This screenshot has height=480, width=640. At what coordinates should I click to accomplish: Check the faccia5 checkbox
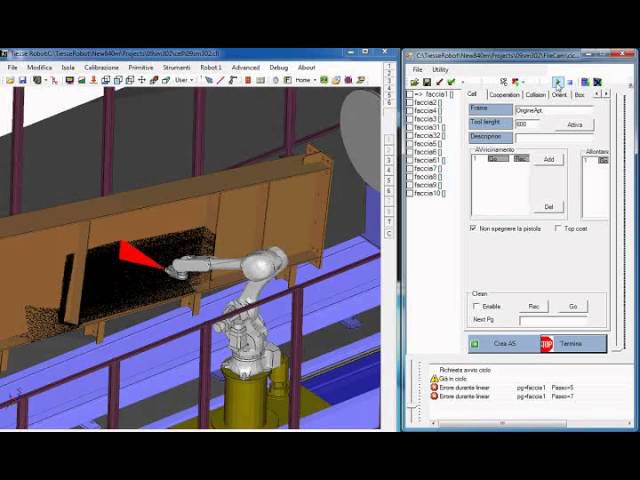pyautogui.click(x=410, y=144)
